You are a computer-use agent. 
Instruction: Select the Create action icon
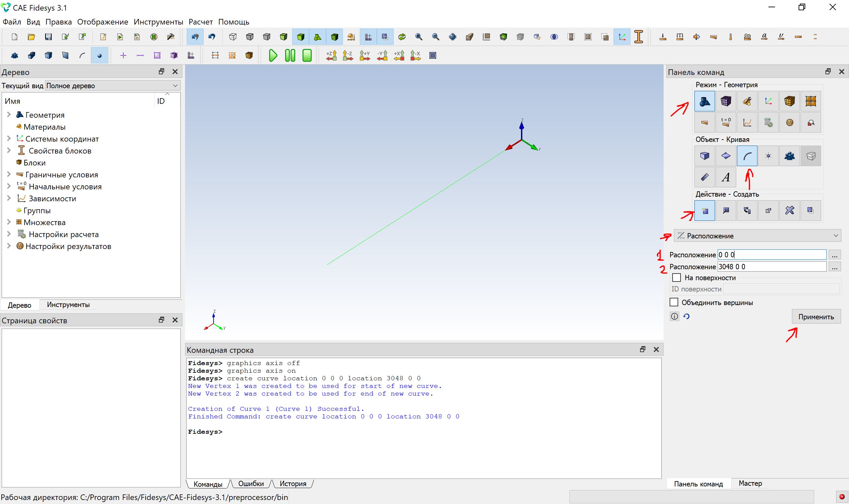tap(705, 211)
